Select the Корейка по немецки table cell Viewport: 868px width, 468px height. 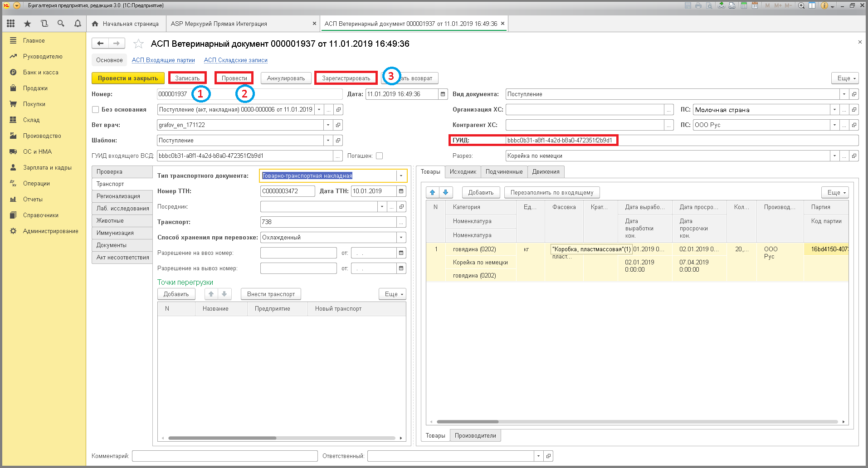click(480, 262)
